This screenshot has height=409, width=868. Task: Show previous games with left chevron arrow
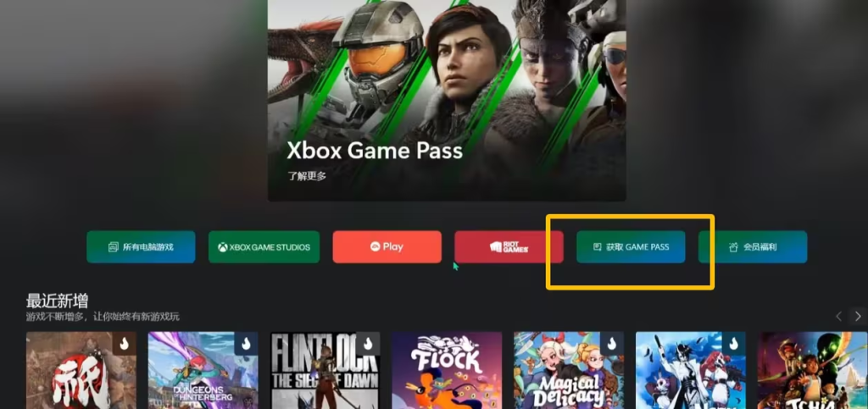(838, 316)
